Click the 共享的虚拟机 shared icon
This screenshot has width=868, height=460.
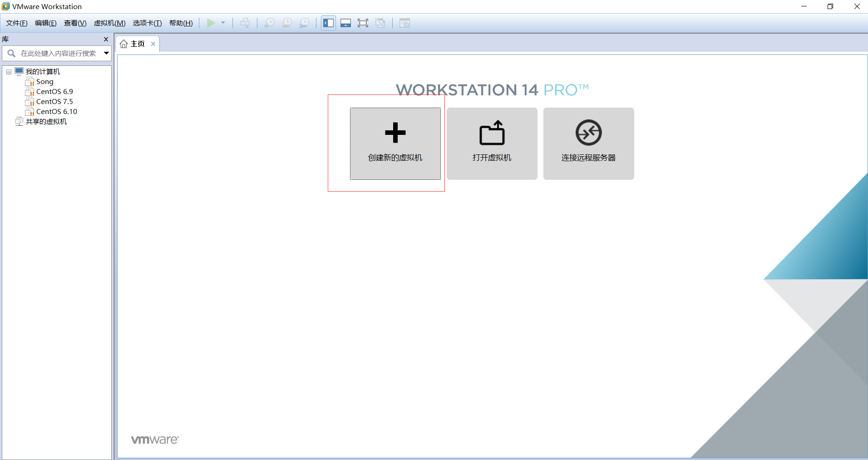(19, 122)
